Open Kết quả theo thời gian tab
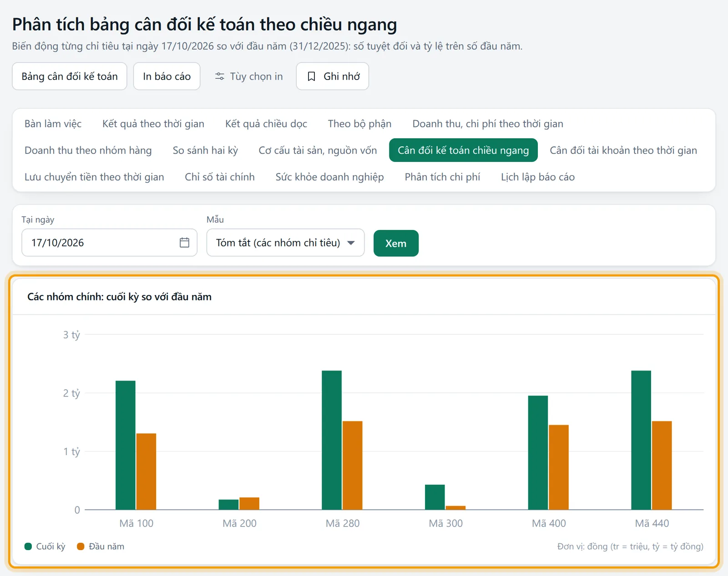Screen dimensions: 728x576 [153, 124]
